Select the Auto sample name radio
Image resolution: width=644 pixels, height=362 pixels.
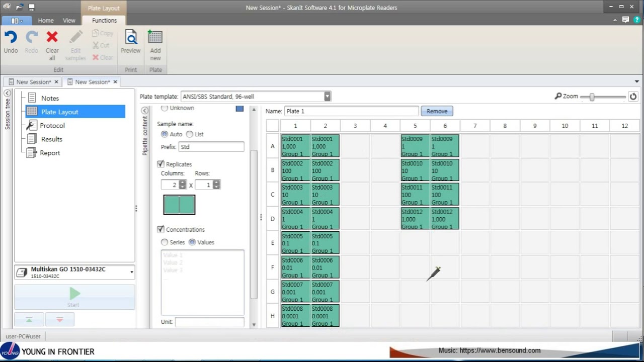click(x=165, y=134)
